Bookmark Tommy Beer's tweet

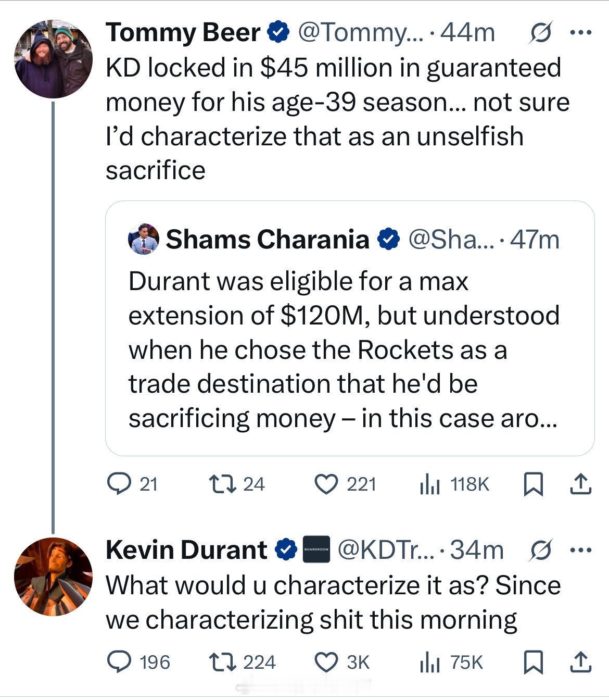tap(532, 484)
